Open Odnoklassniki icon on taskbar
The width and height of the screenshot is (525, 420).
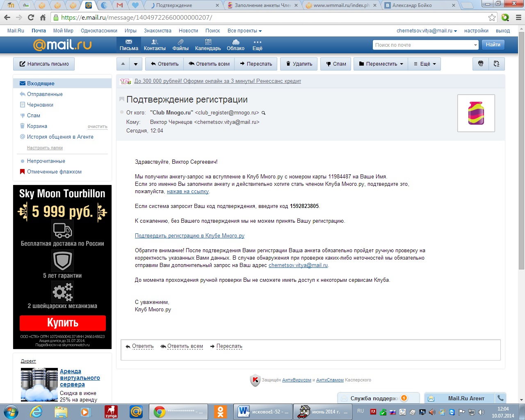(x=221, y=411)
